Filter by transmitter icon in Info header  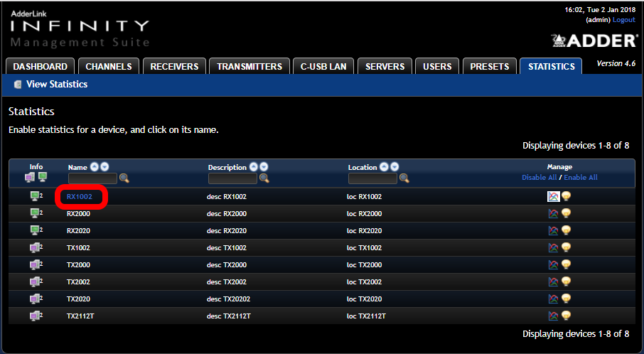point(30,178)
